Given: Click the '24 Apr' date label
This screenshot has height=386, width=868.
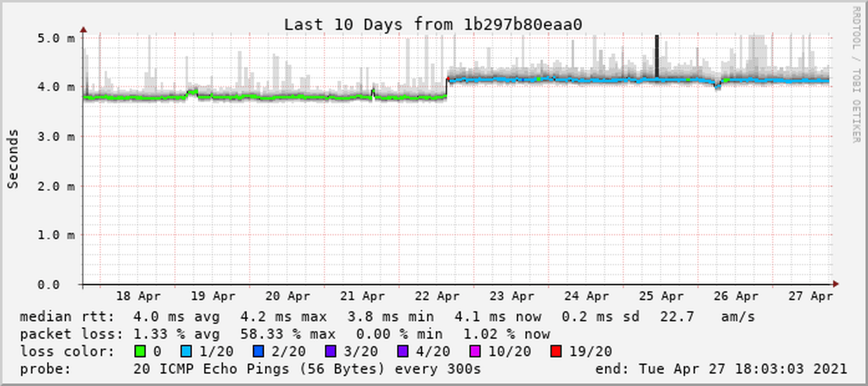Looking at the screenshot, I should click(x=587, y=296).
